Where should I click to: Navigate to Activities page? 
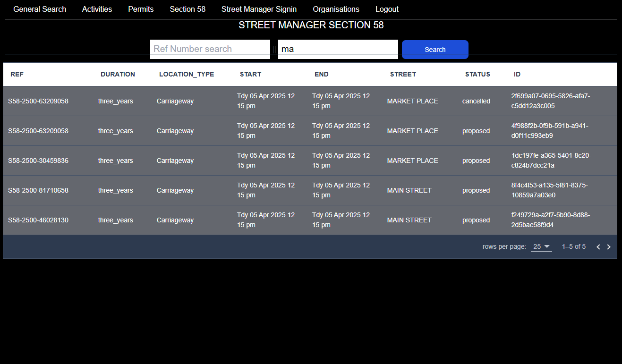97,9
